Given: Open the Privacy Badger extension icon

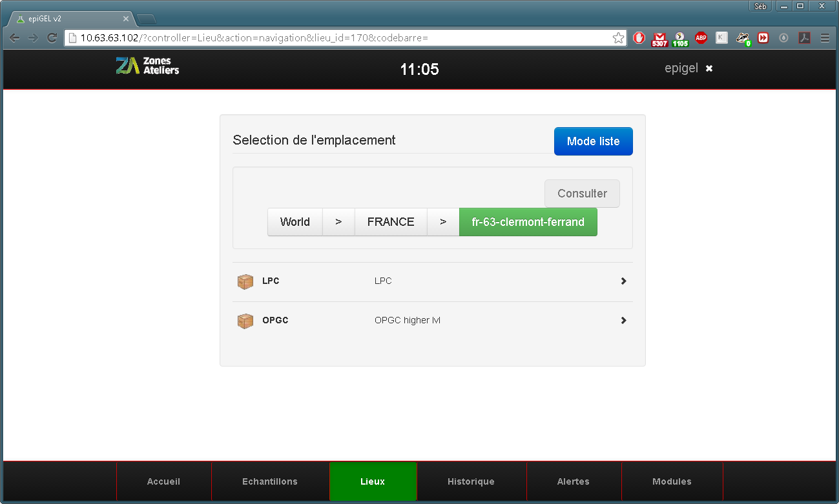Looking at the screenshot, I should pos(742,38).
